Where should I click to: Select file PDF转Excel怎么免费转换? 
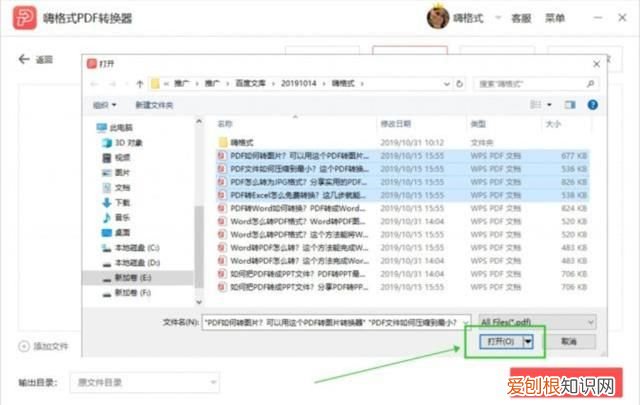coord(402,195)
